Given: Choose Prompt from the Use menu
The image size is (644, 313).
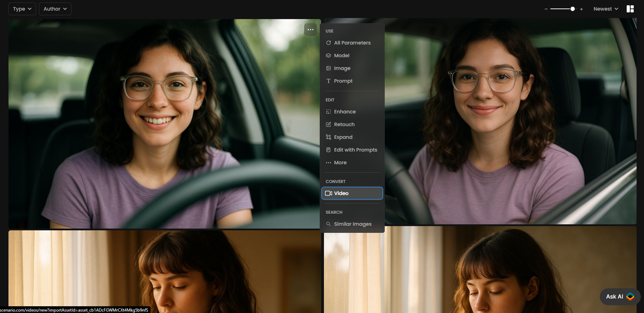Looking at the screenshot, I should (x=352, y=81).
